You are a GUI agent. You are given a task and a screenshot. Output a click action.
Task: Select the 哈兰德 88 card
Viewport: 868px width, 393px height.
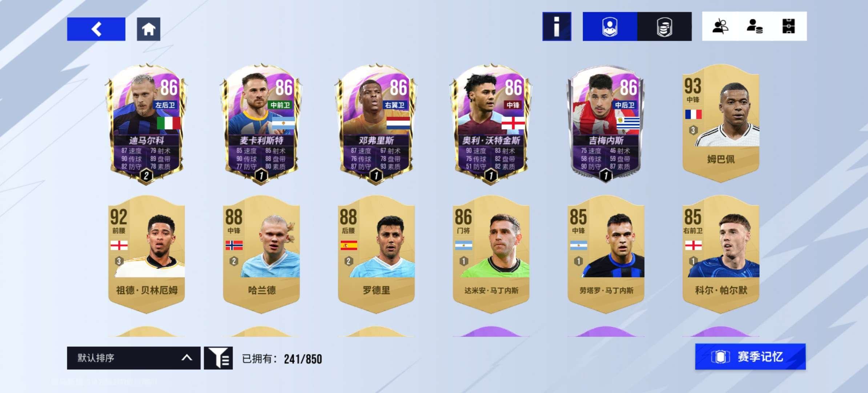coord(261,254)
